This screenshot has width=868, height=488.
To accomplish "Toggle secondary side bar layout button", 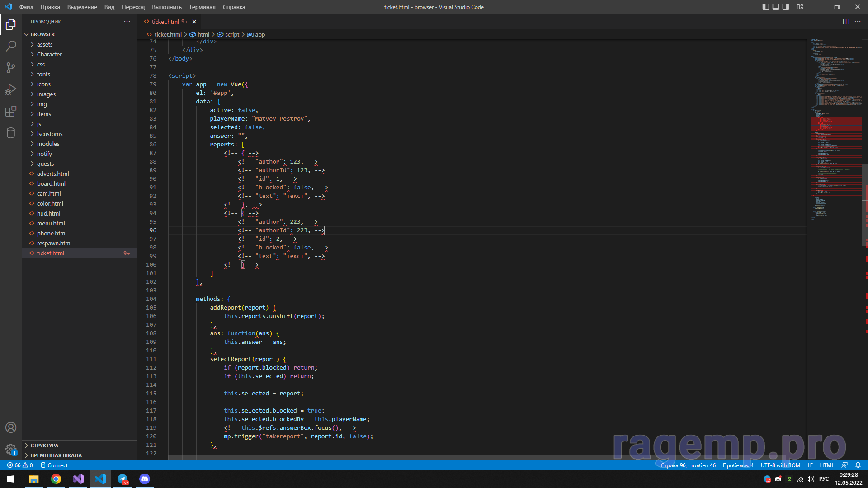I will [x=786, y=7].
